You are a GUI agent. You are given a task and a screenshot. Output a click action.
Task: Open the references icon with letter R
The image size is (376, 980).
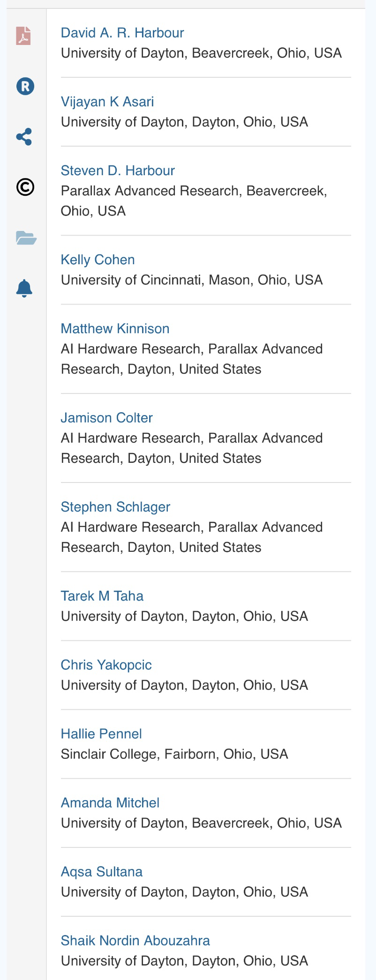pyautogui.click(x=25, y=86)
